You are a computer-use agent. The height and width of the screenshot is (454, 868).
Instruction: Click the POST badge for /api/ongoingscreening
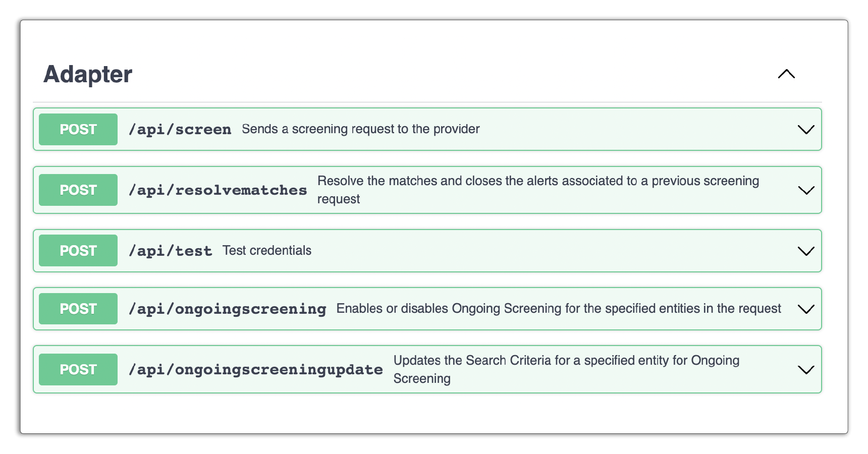coord(78,309)
